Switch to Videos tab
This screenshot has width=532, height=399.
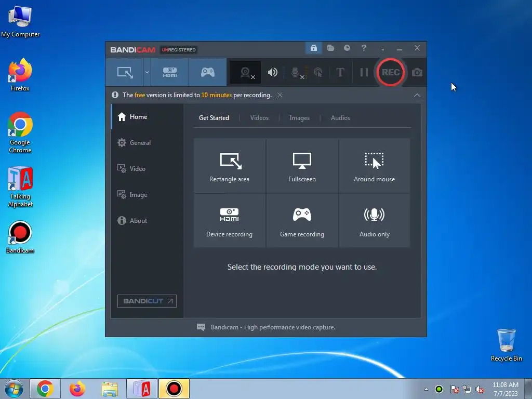259,118
